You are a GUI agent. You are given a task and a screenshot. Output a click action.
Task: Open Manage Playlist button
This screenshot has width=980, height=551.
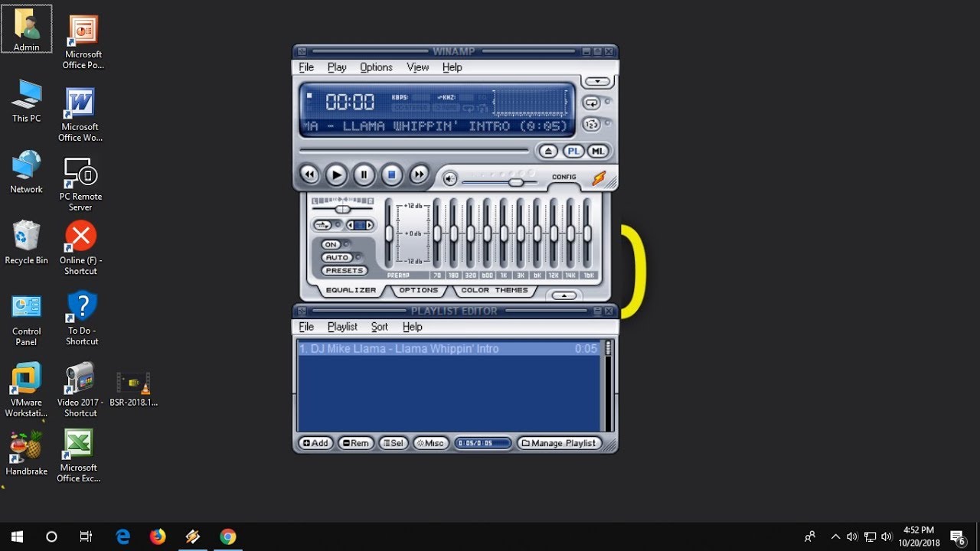(x=558, y=443)
